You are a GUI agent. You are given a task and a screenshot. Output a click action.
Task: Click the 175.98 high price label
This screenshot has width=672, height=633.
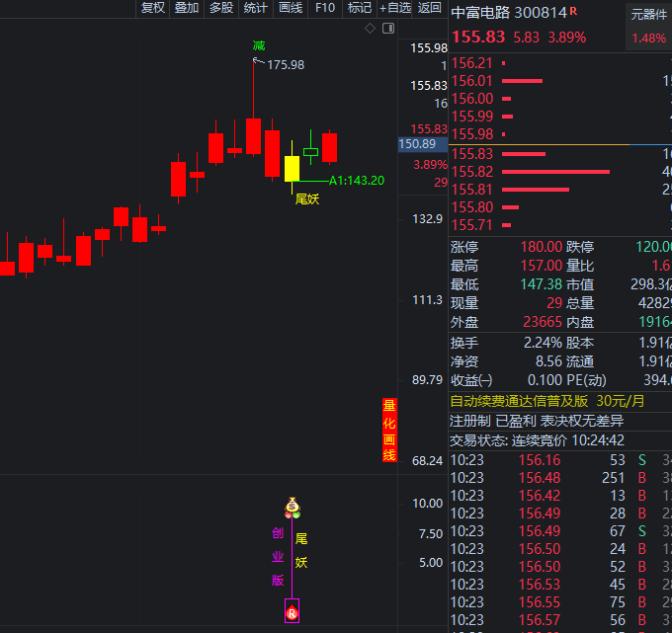click(286, 65)
